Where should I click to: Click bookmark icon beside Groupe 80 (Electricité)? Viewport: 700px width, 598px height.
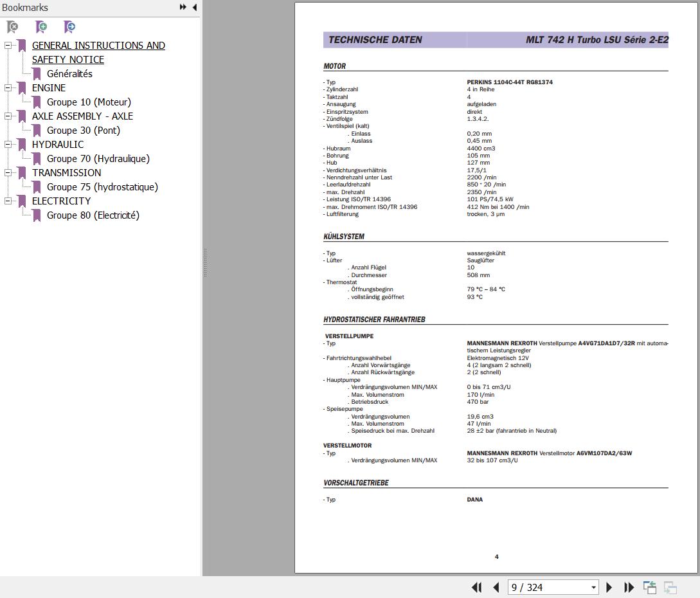click(x=37, y=215)
